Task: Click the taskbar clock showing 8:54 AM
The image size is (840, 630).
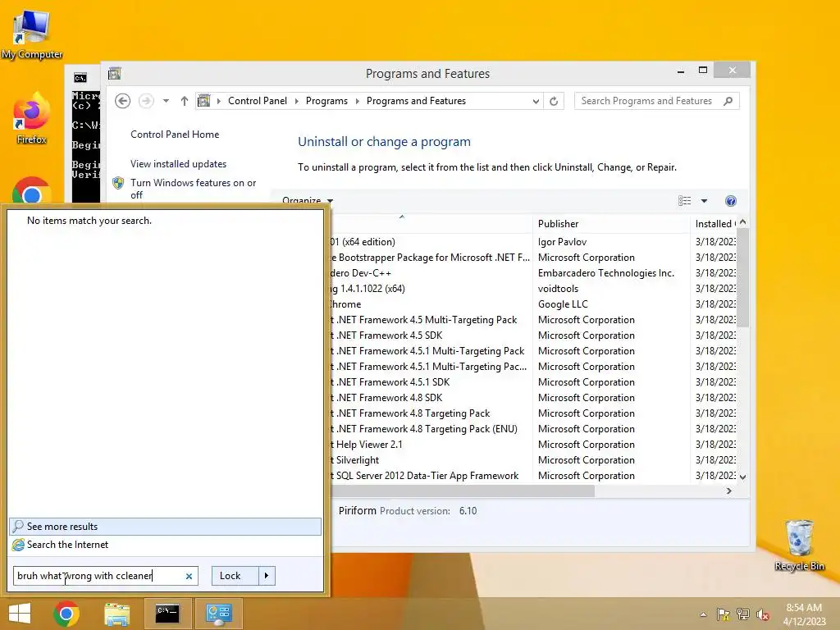Action: point(804,614)
